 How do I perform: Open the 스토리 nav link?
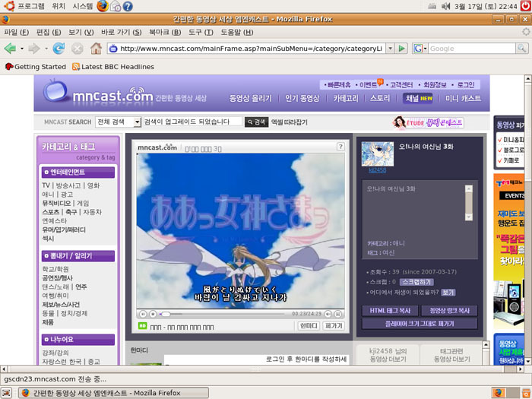(x=380, y=98)
